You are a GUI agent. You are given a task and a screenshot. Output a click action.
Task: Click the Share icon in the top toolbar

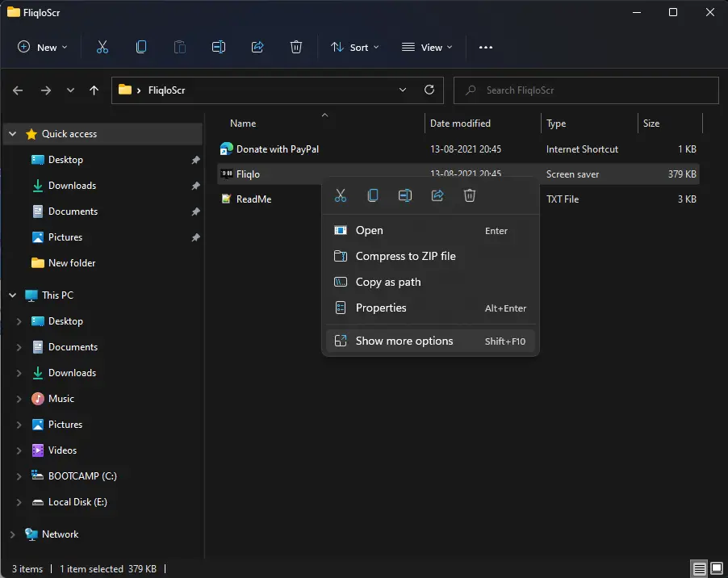click(x=257, y=48)
